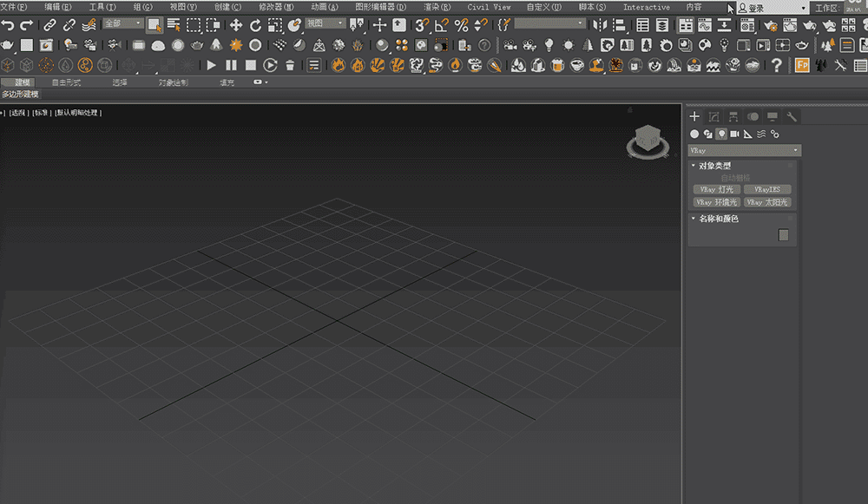Open the Modify panel tab icon
Viewport: 868px width, 504px height.
714,117
